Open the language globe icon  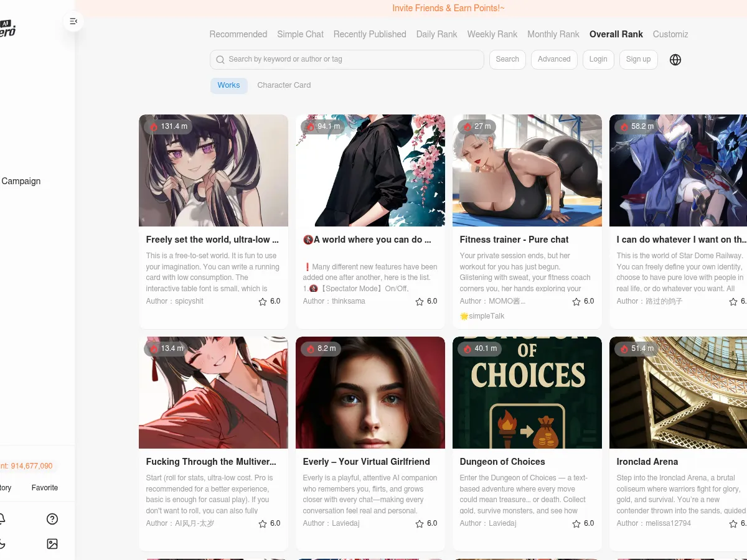click(x=675, y=60)
